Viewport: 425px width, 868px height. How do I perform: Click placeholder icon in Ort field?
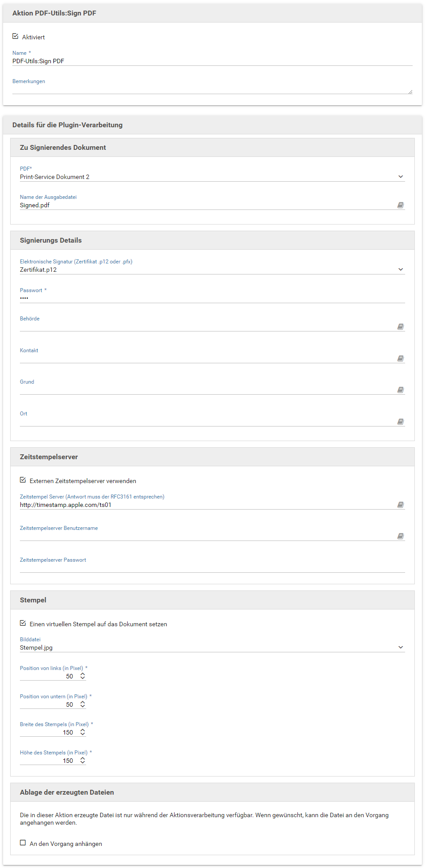coord(400,422)
